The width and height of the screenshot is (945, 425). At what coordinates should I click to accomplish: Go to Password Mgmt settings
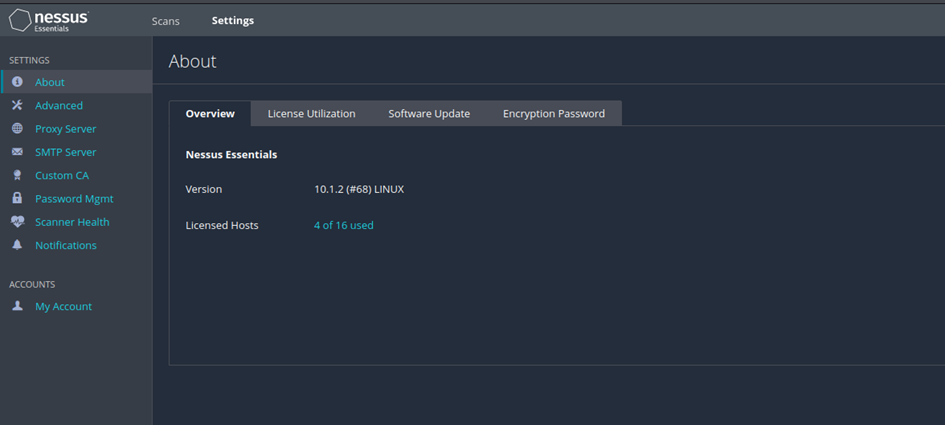point(74,199)
